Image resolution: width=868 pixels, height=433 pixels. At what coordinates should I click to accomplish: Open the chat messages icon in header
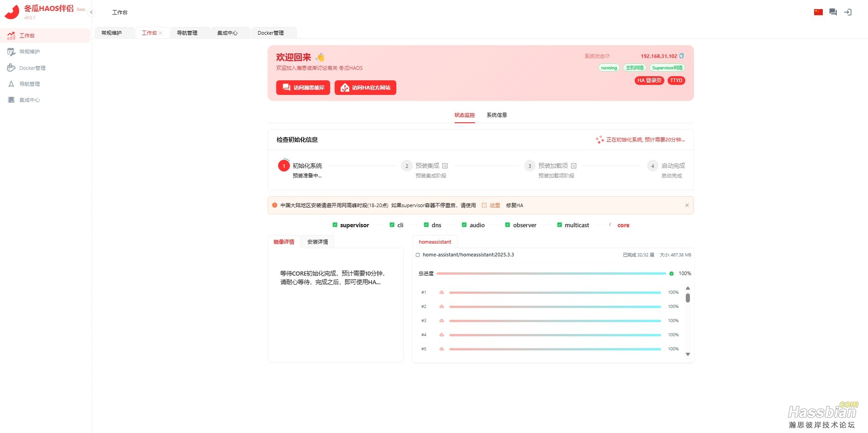[x=833, y=12]
